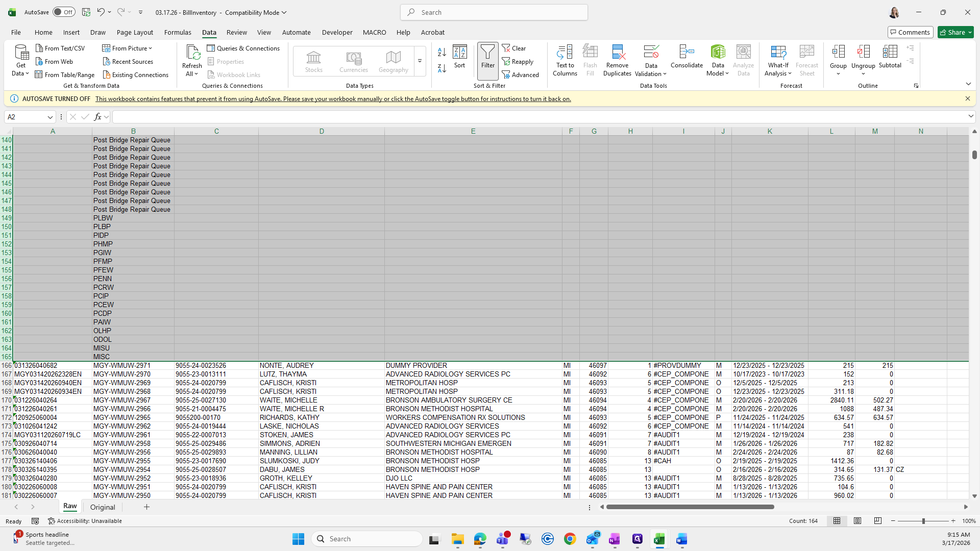
Task: Click Sort A to Z icon
Action: pyautogui.click(x=442, y=52)
